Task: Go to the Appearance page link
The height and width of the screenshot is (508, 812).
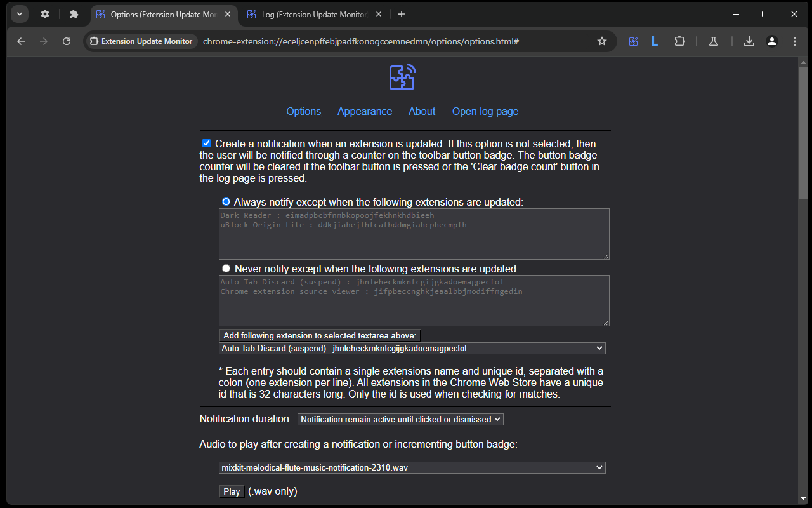Action: tap(365, 111)
